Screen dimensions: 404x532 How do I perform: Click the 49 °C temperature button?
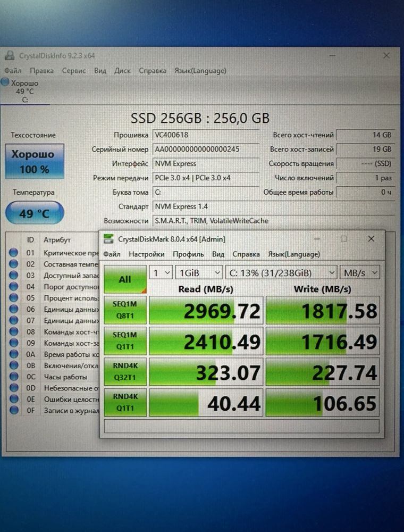(x=35, y=213)
